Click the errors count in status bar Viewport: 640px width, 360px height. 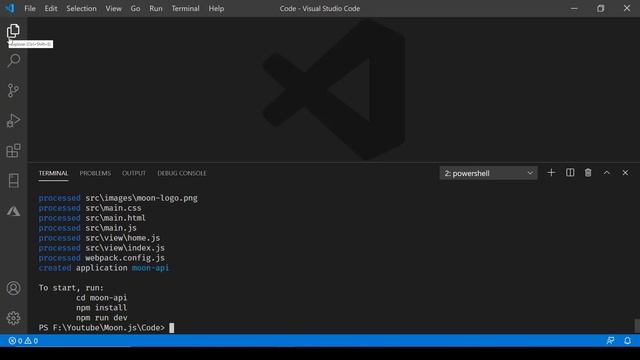click(16, 341)
